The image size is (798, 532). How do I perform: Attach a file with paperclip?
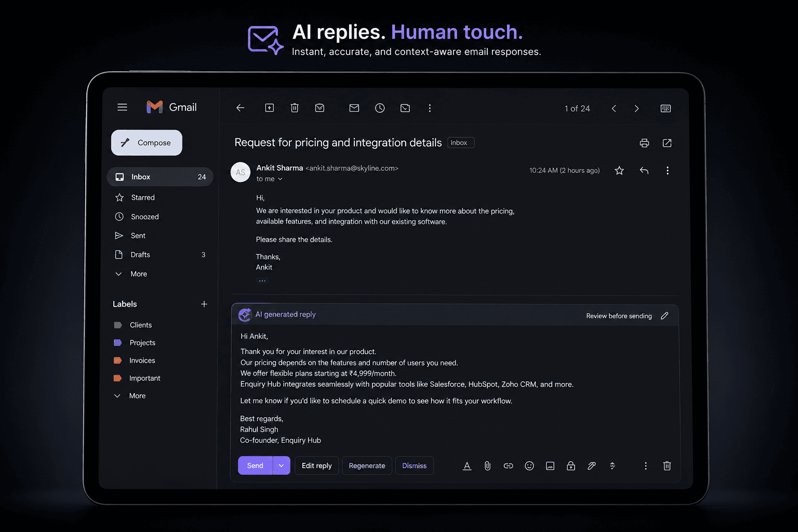[487, 466]
